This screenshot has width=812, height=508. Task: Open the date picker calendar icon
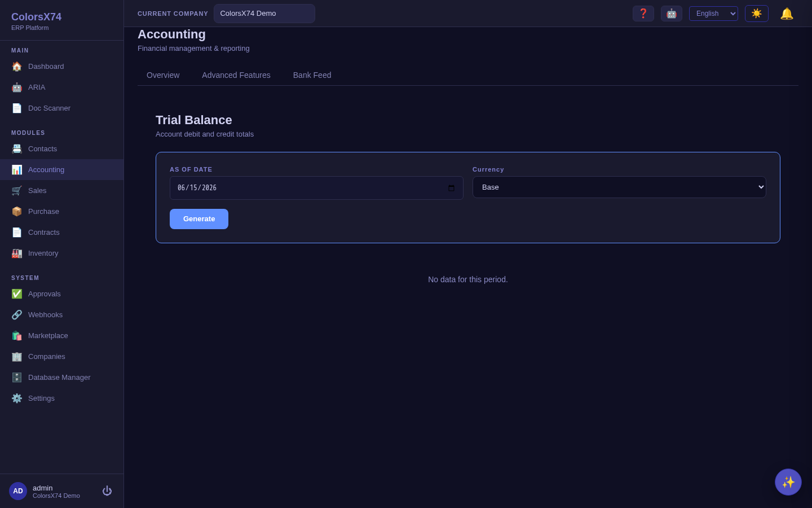(451, 188)
